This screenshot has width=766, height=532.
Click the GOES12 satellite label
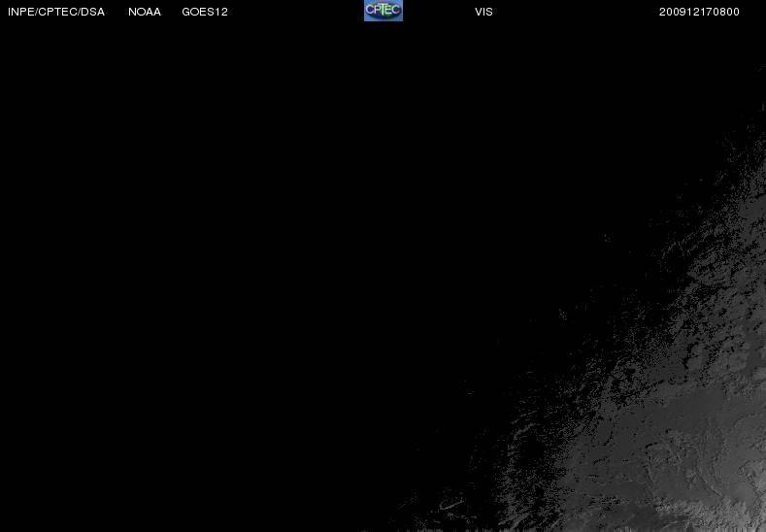point(205,12)
